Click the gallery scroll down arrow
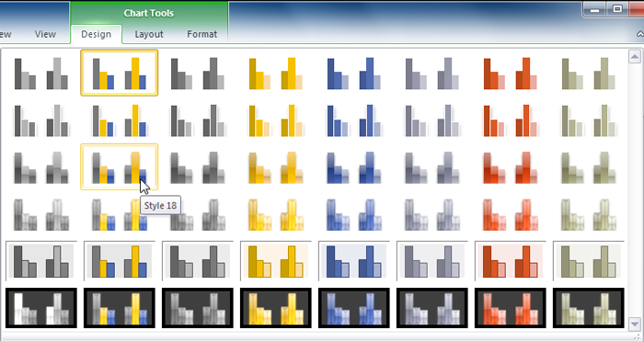644x342 pixels. pyautogui.click(x=635, y=325)
